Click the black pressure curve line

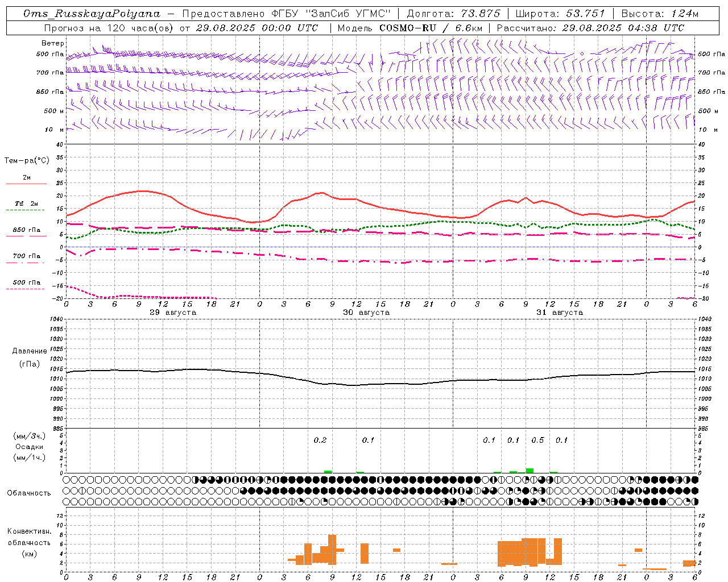(381, 384)
